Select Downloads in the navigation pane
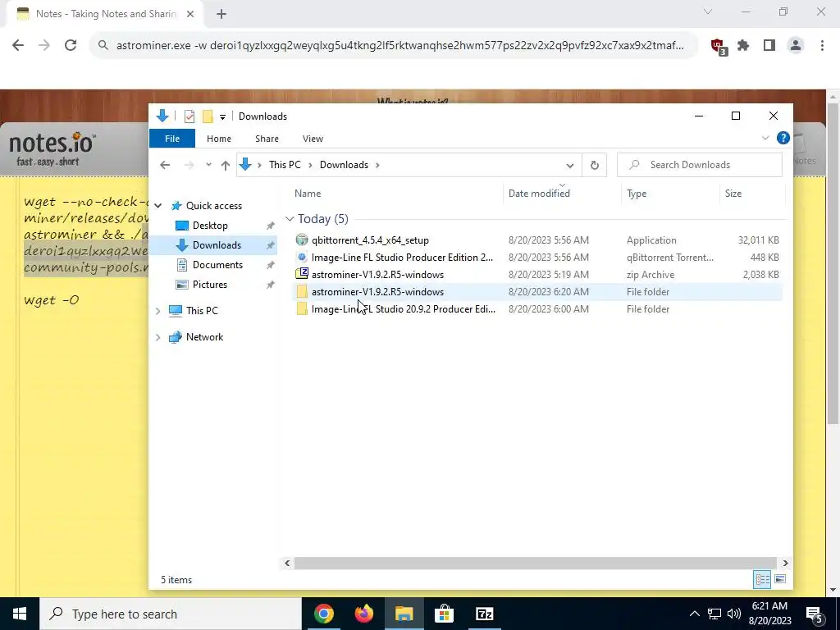The width and height of the screenshot is (840, 630). click(217, 245)
